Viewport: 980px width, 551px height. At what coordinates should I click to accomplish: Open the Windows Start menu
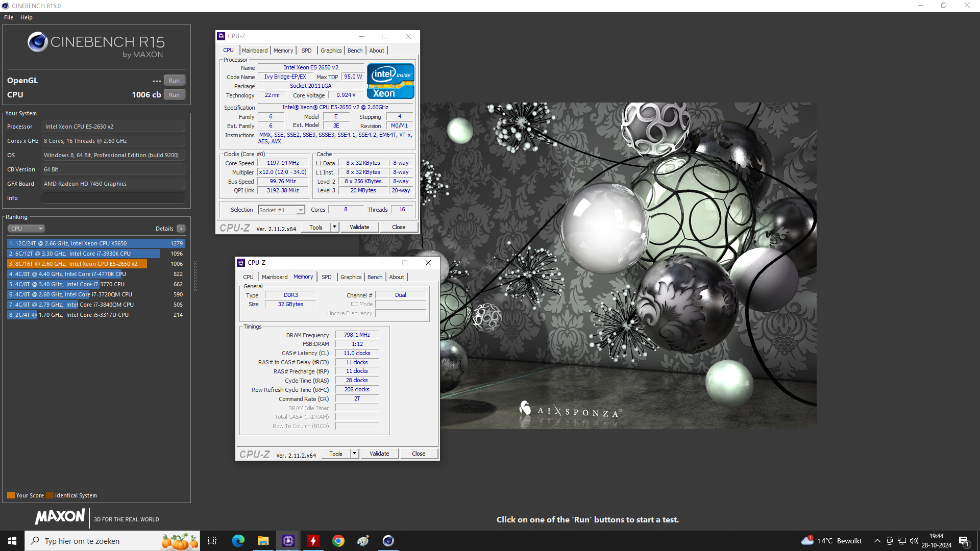(x=12, y=541)
